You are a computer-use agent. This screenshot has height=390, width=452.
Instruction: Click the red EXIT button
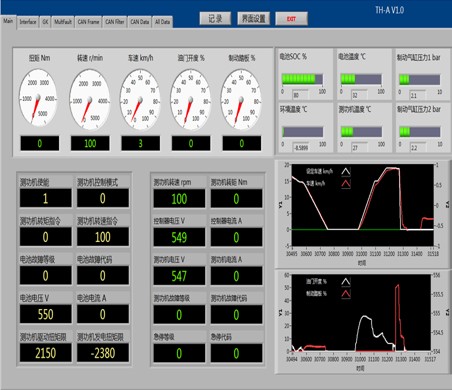291,19
